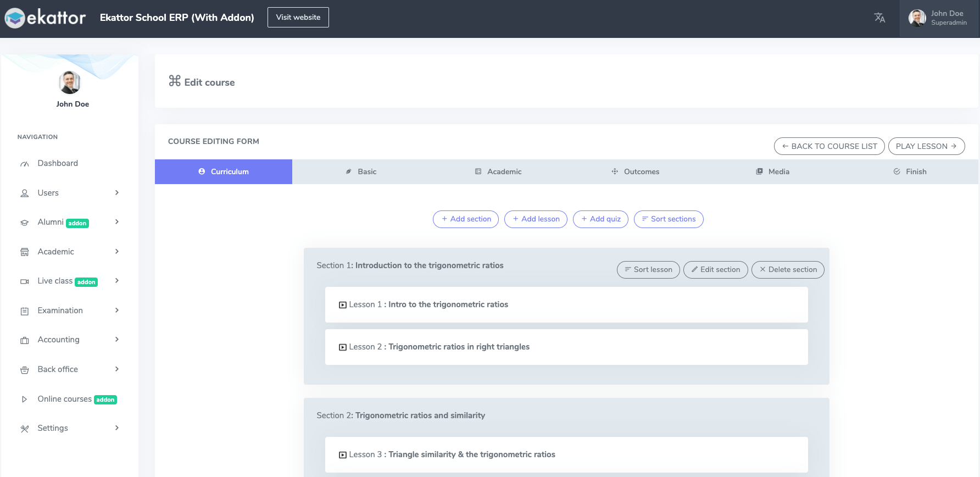
Task: Click Delete section for Section 1
Action: 787,269
